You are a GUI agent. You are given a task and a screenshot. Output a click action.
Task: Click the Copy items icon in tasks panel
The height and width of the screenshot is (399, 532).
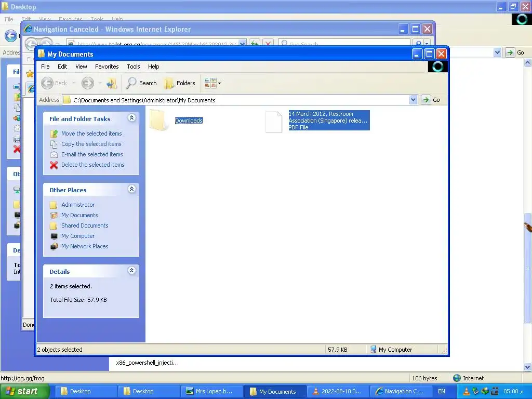click(54, 144)
